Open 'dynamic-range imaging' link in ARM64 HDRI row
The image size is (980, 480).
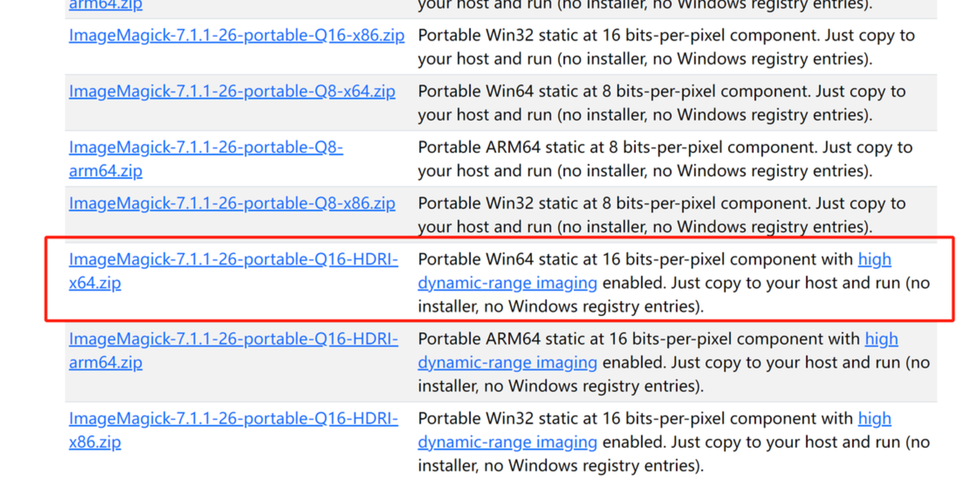507,363
